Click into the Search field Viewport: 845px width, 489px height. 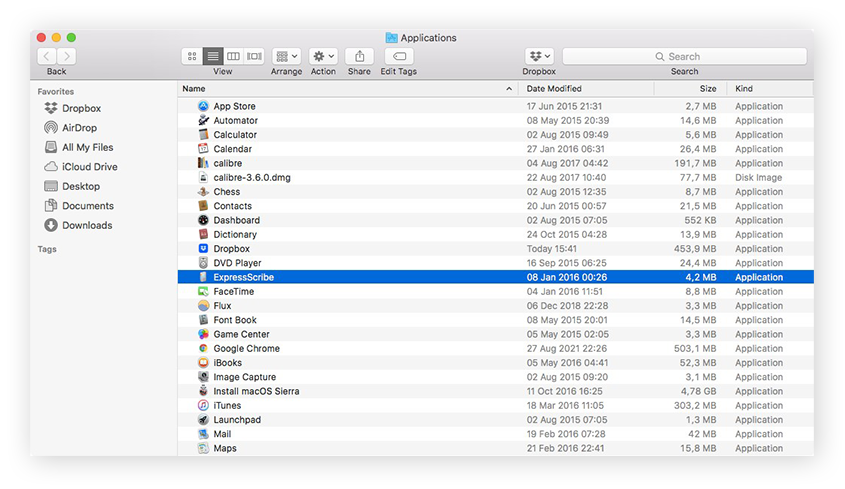click(684, 56)
